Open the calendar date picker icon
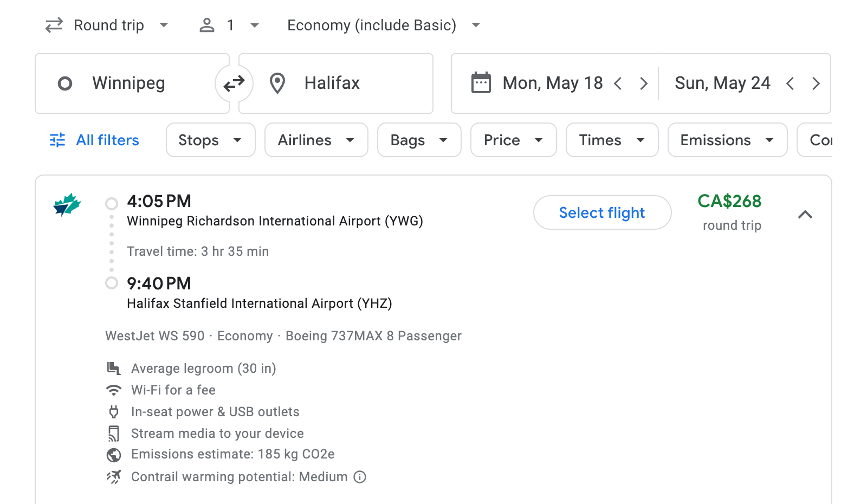 (480, 83)
